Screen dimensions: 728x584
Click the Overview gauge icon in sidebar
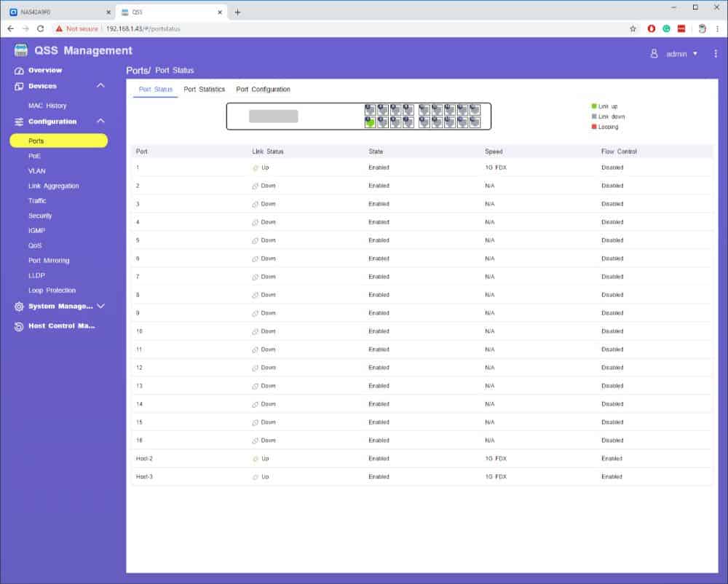tap(20, 71)
